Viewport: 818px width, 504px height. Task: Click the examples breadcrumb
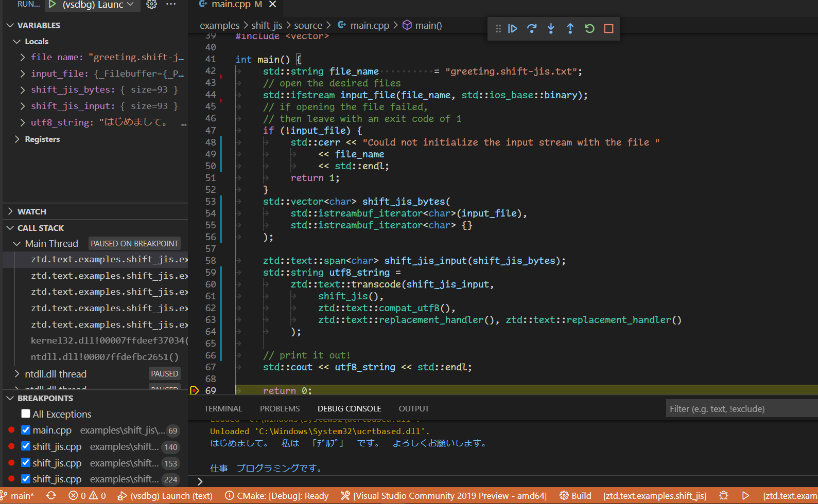220,25
